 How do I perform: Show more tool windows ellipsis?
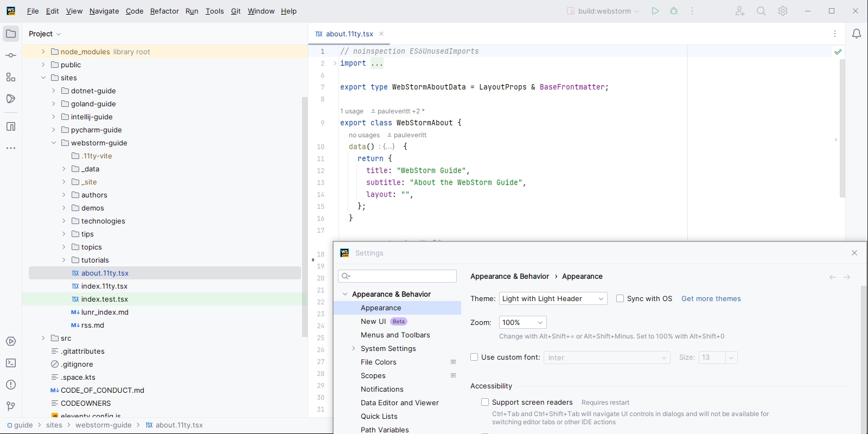[11, 148]
